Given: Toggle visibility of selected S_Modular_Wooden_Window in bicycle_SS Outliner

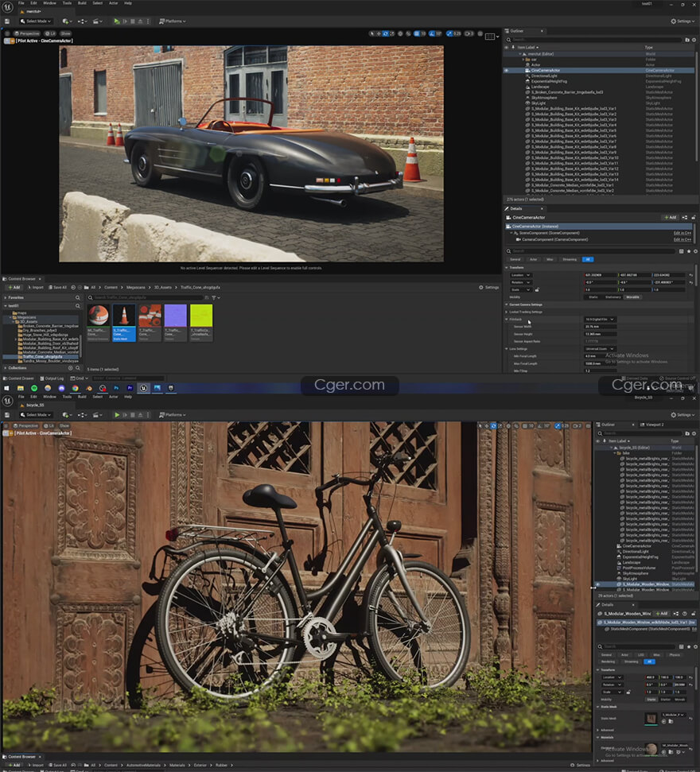Looking at the screenshot, I should (x=598, y=584).
